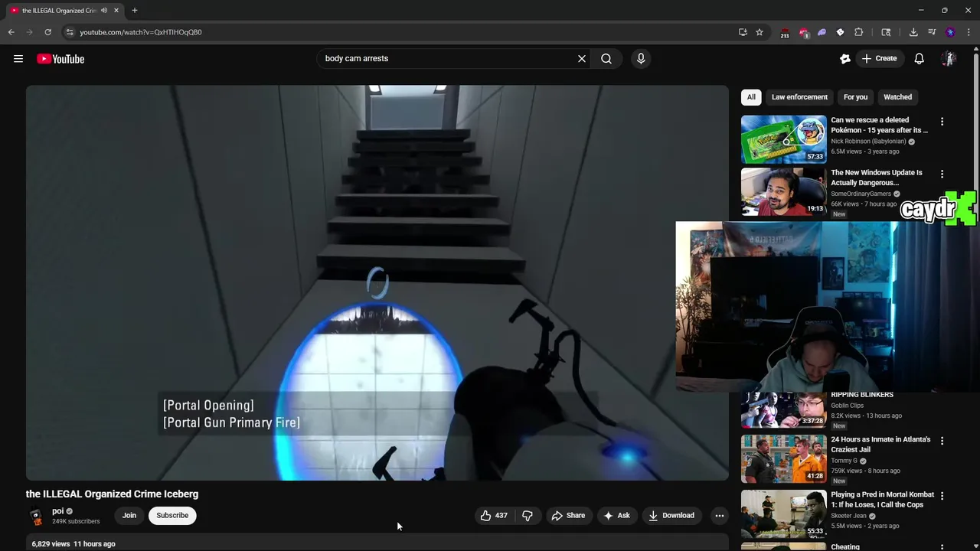Viewport: 980px width, 551px height.
Task: Open 24 Hours as Inmate thumbnail
Action: click(783, 459)
